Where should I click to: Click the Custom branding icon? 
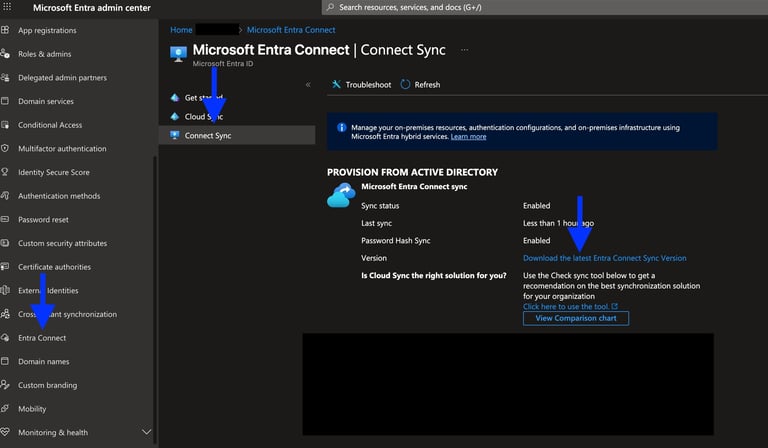(5, 385)
